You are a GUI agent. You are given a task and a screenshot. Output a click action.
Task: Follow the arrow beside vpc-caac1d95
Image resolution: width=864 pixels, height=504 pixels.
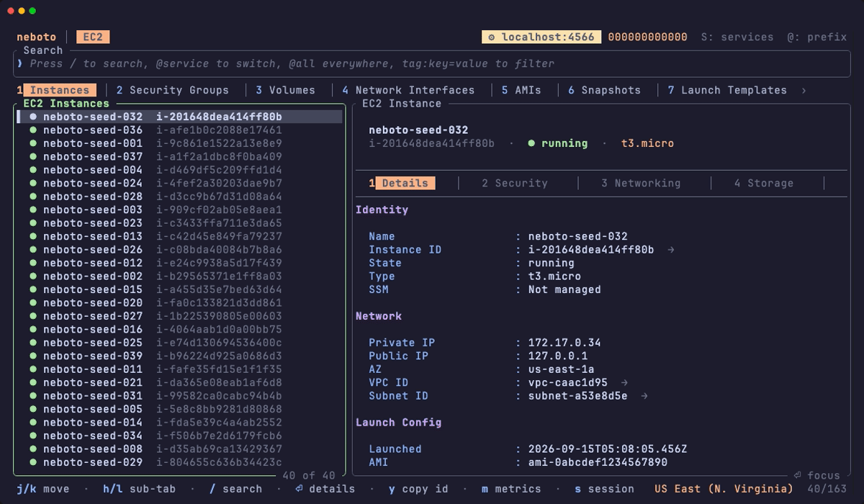click(x=624, y=383)
